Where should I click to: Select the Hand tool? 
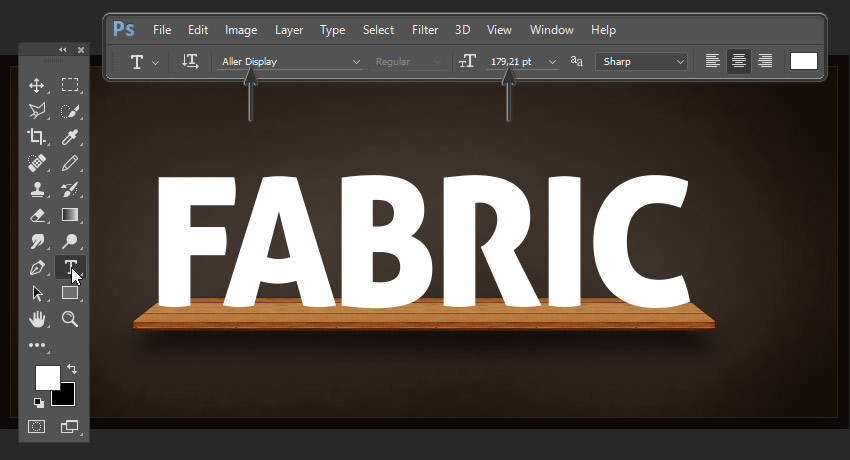[x=36, y=319]
